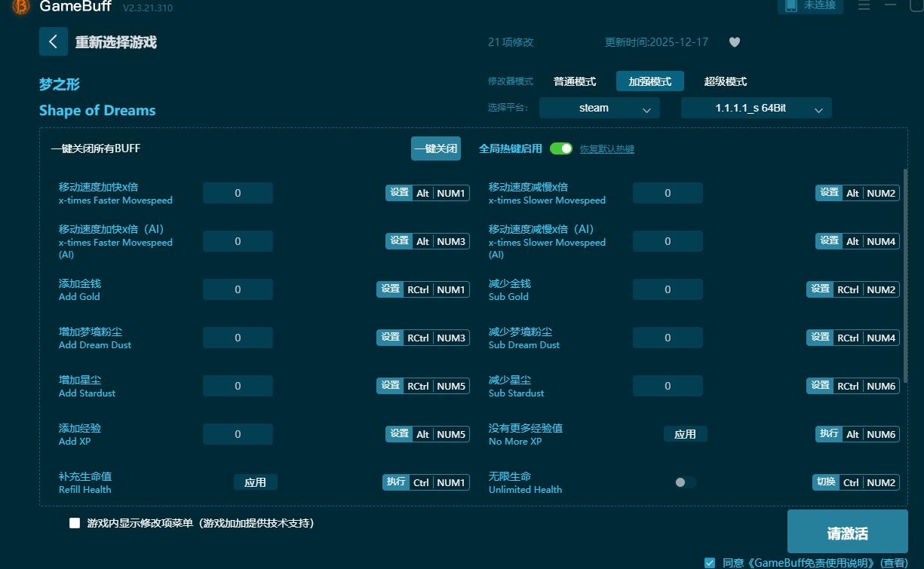Switch to 普通模式 mode tab

tap(574, 81)
